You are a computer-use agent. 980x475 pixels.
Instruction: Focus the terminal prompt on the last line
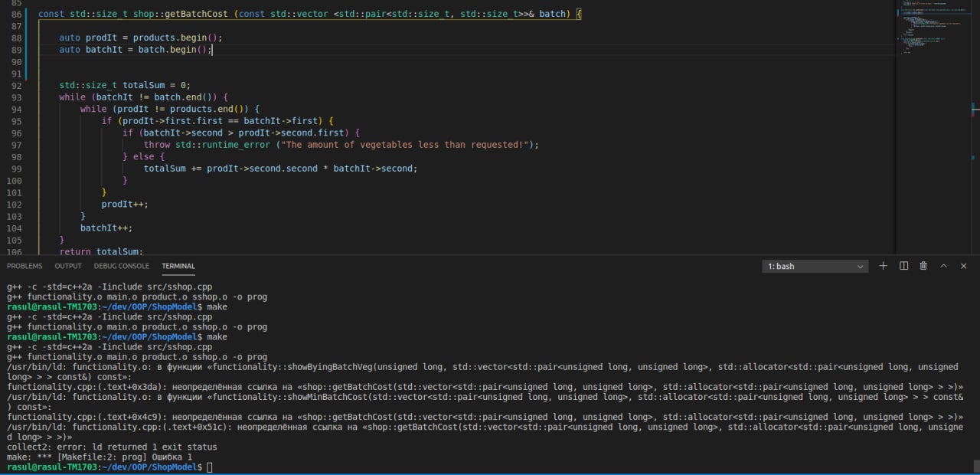point(209,467)
